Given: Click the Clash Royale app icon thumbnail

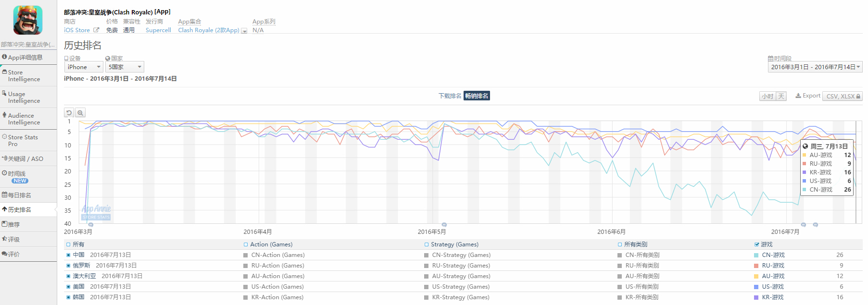Looking at the screenshot, I should point(28,20).
